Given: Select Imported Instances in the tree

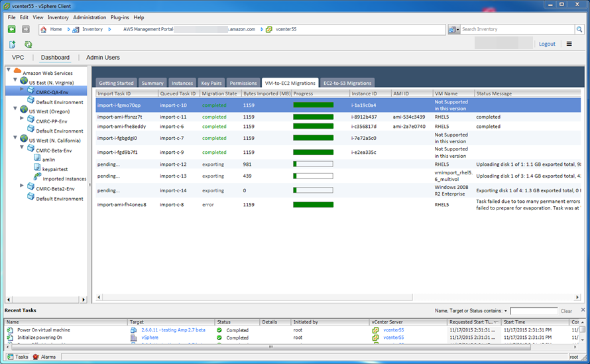Looking at the screenshot, I should click(x=64, y=178).
